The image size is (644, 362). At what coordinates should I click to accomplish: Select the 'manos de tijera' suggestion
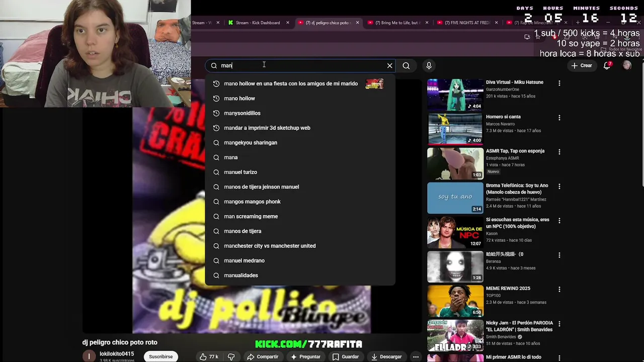pos(300,231)
